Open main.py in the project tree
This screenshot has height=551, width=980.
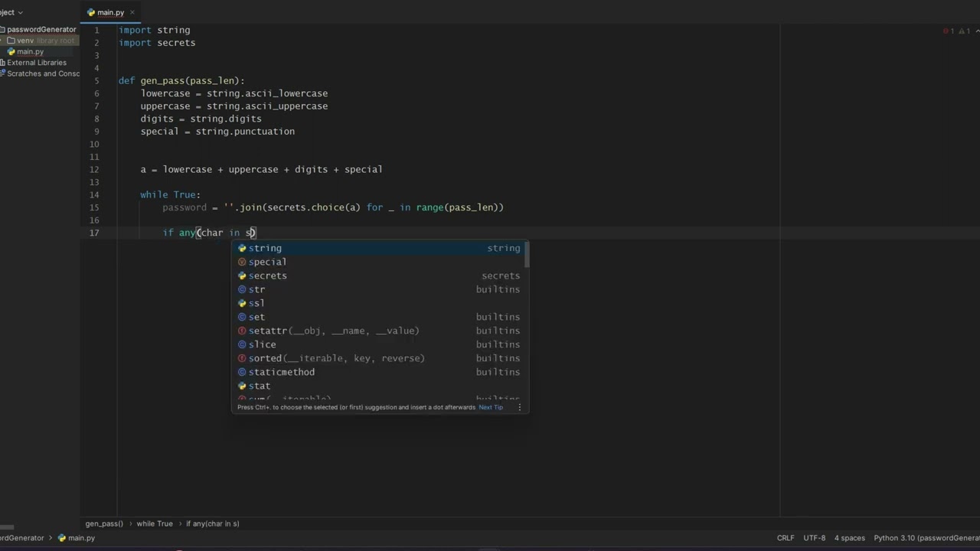click(31, 51)
